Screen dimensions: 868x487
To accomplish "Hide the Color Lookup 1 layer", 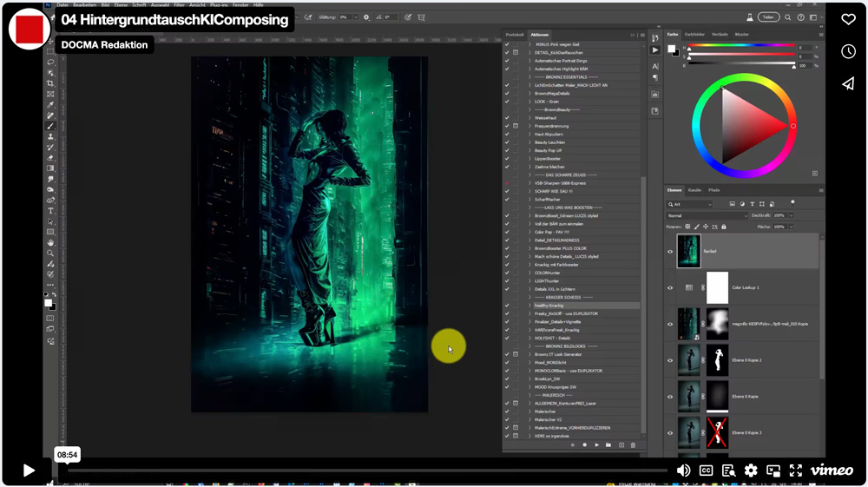I will [x=670, y=287].
